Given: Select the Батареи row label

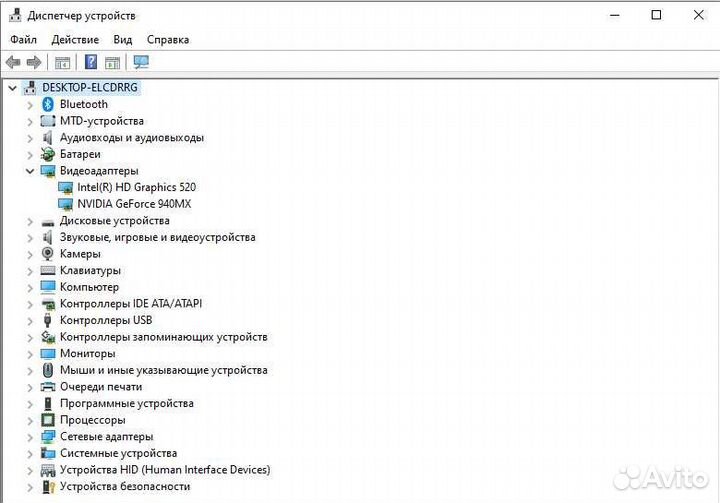Looking at the screenshot, I should click(x=80, y=154).
